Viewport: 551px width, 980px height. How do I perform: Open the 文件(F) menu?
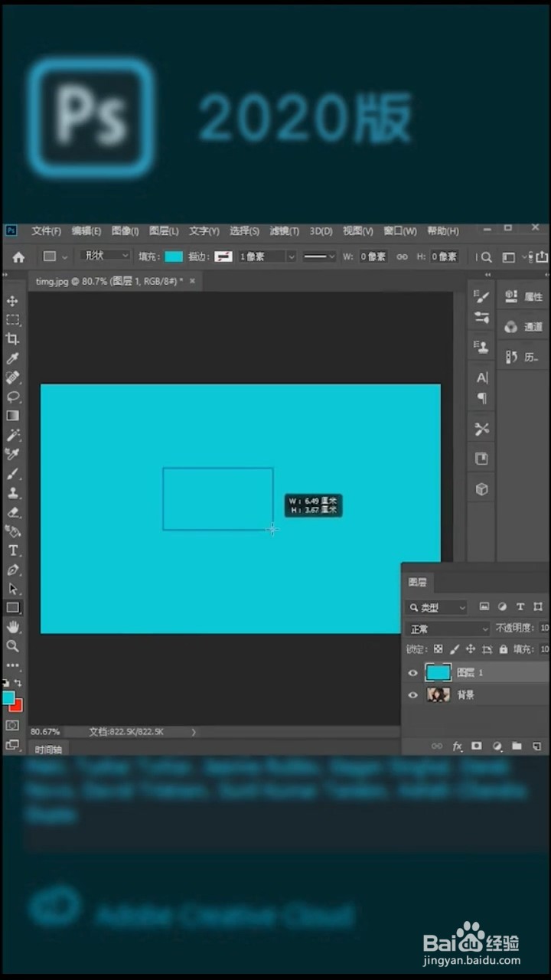pyautogui.click(x=46, y=231)
